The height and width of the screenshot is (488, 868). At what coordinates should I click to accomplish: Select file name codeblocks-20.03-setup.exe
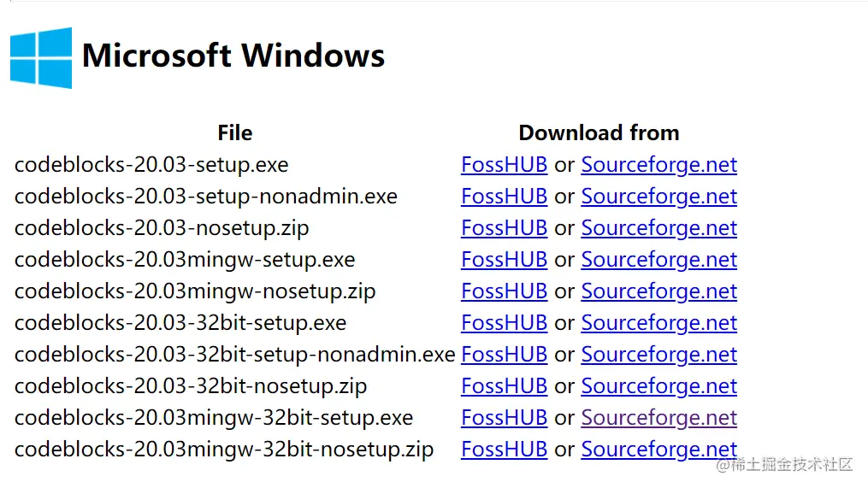[x=151, y=165]
